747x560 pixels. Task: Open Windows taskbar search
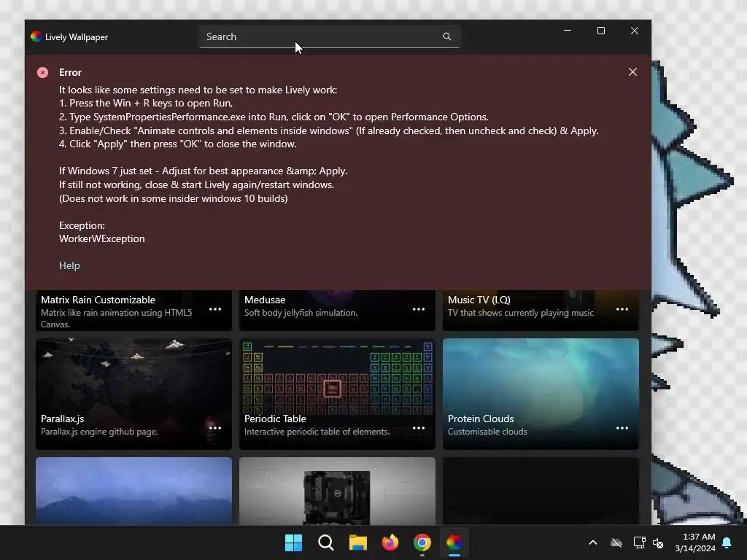pos(326,542)
